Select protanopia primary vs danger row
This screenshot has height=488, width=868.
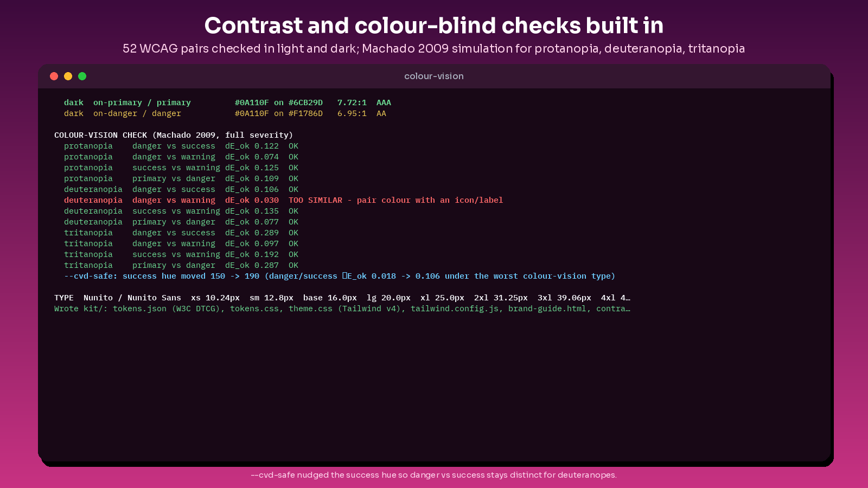(x=181, y=178)
